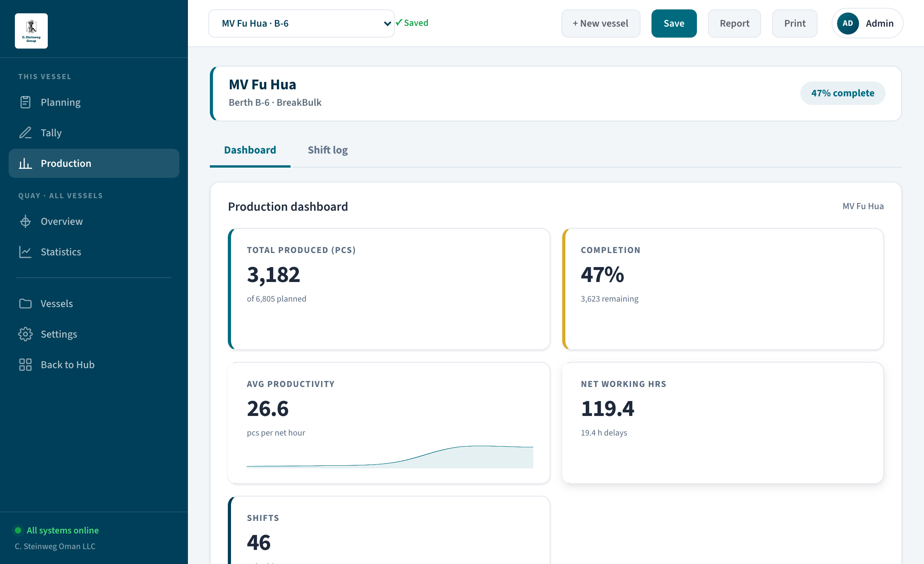Click the Print button

click(795, 23)
